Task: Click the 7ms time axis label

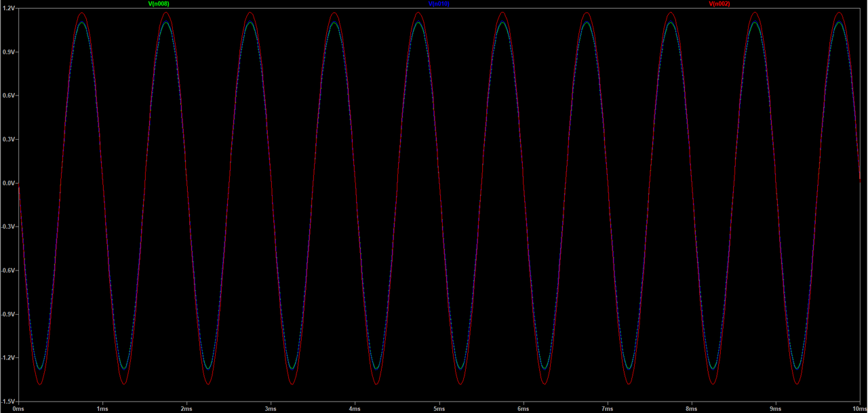Action: pyautogui.click(x=607, y=409)
